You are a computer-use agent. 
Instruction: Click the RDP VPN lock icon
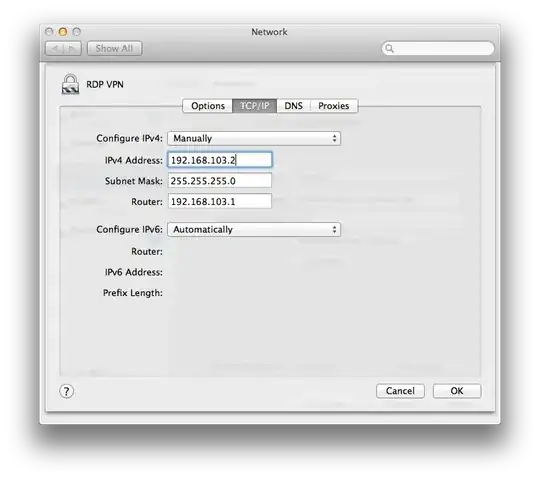[70, 84]
